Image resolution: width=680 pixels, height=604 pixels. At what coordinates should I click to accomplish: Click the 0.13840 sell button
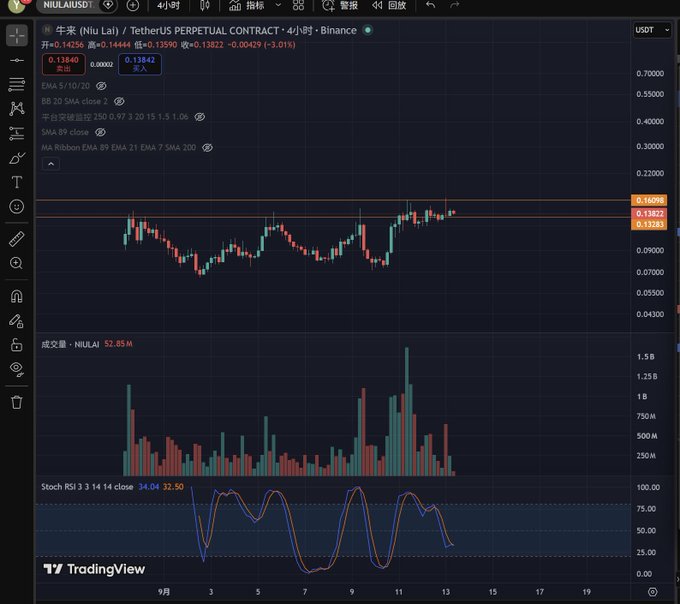pos(63,64)
